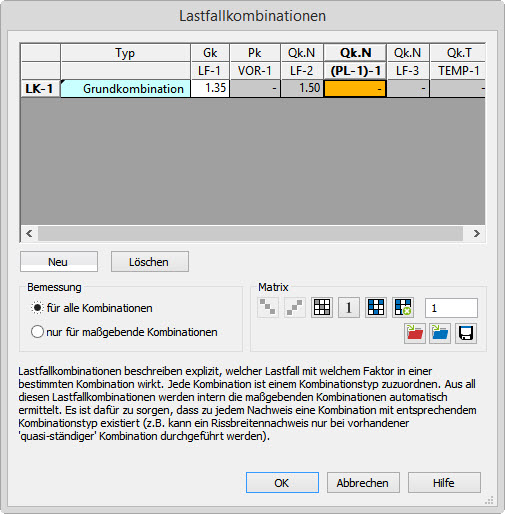Click the matrix button labeled 1

[349, 307]
